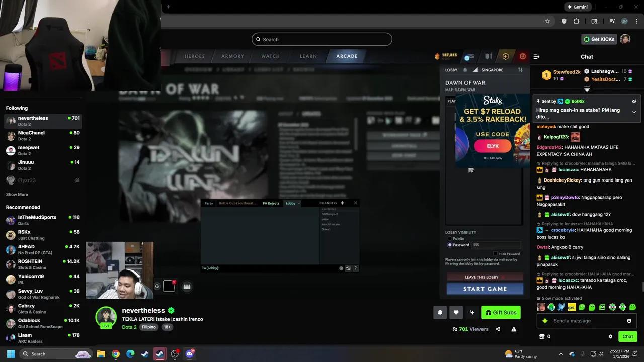This screenshot has height=362, width=644.
Task: Click the lobby password field 555
Action: (496, 245)
